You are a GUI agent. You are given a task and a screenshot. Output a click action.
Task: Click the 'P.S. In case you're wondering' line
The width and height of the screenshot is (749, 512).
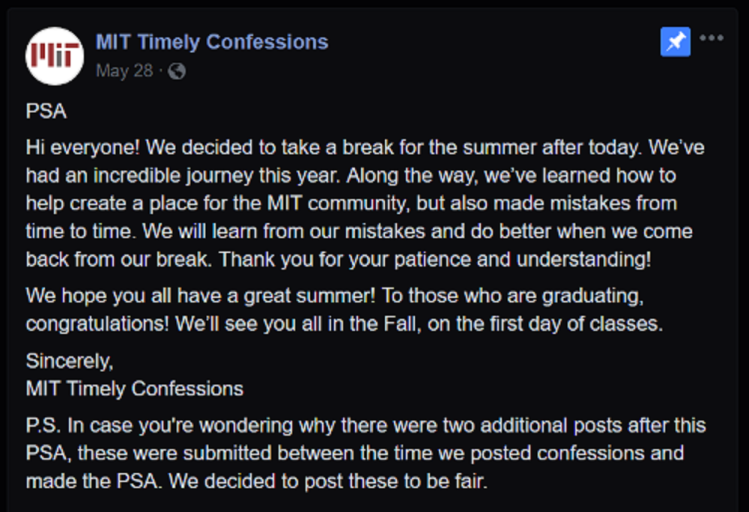pos(366,425)
